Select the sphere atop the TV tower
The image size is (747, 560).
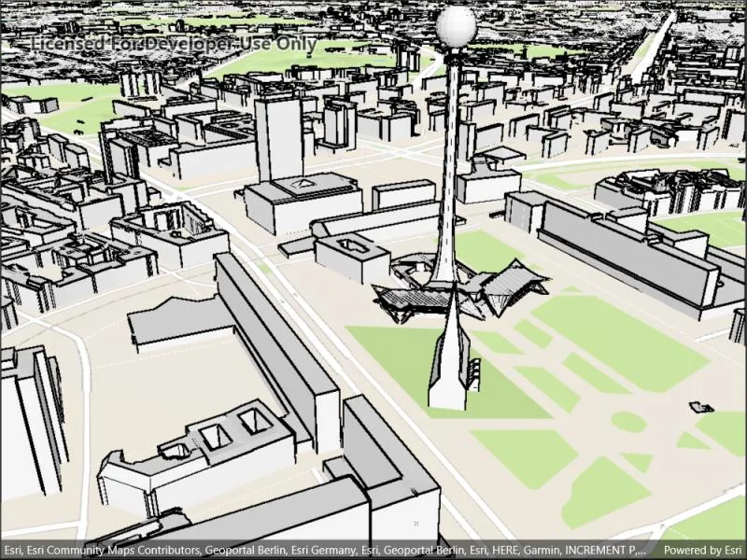456,27
